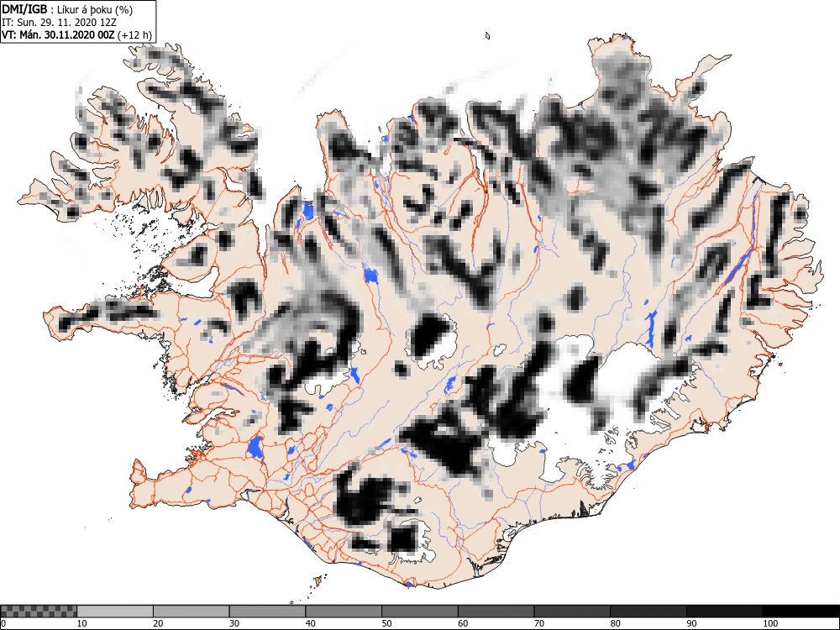Select the legend label '100'

[769, 623]
